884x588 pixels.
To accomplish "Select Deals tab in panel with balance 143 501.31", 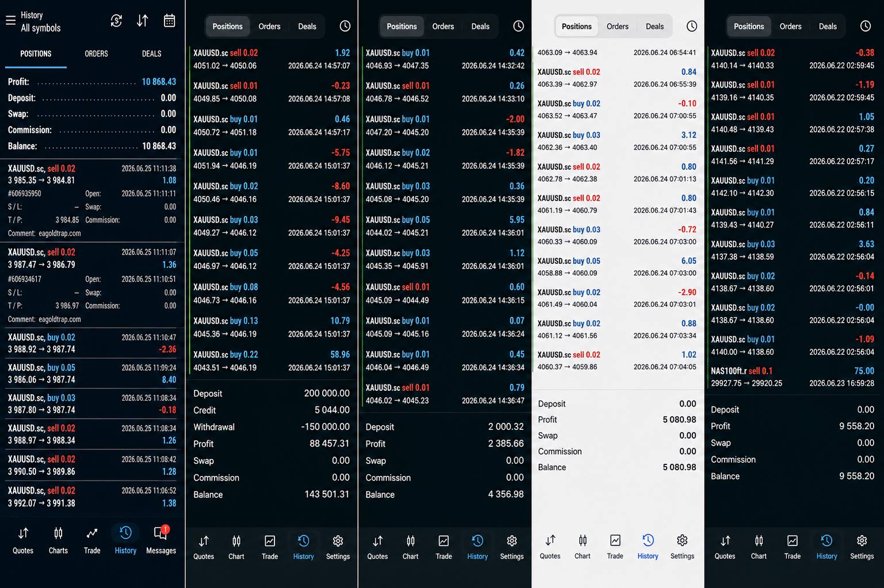I will tap(307, 26).
